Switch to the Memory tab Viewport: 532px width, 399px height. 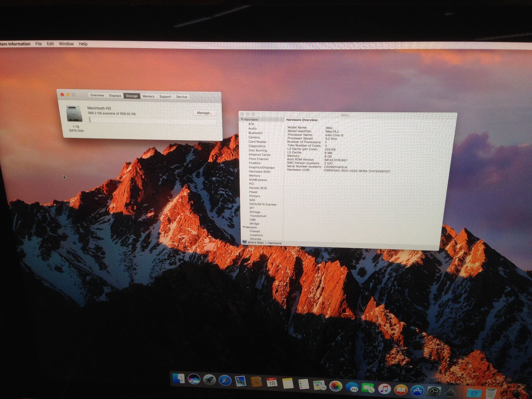[148, 96]
